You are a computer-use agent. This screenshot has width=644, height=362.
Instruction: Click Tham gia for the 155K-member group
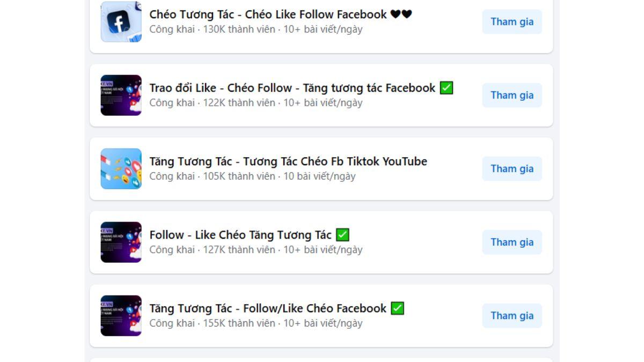(x=512, y=315)
